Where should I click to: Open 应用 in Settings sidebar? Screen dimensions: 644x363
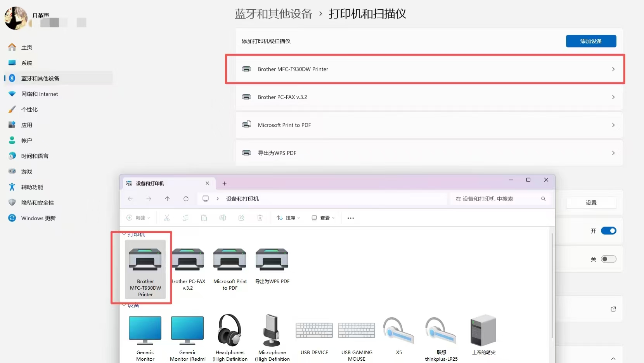click(59, 125)
